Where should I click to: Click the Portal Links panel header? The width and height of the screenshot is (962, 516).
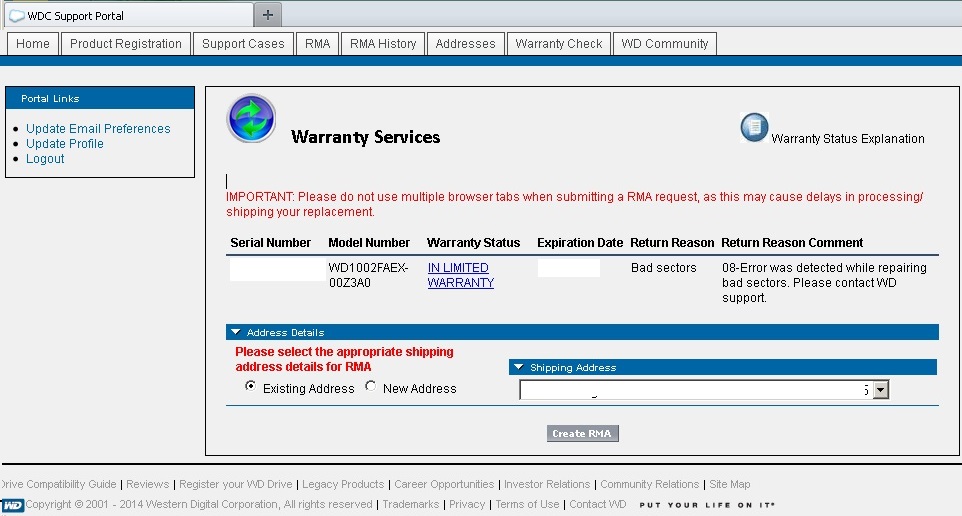coord(100,98)
